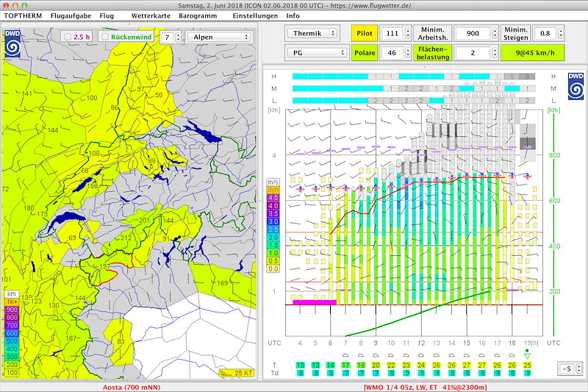Click hour 15 on the UTC axis
Viewport: 588px width, 392px height.
(x=467, y=343)
